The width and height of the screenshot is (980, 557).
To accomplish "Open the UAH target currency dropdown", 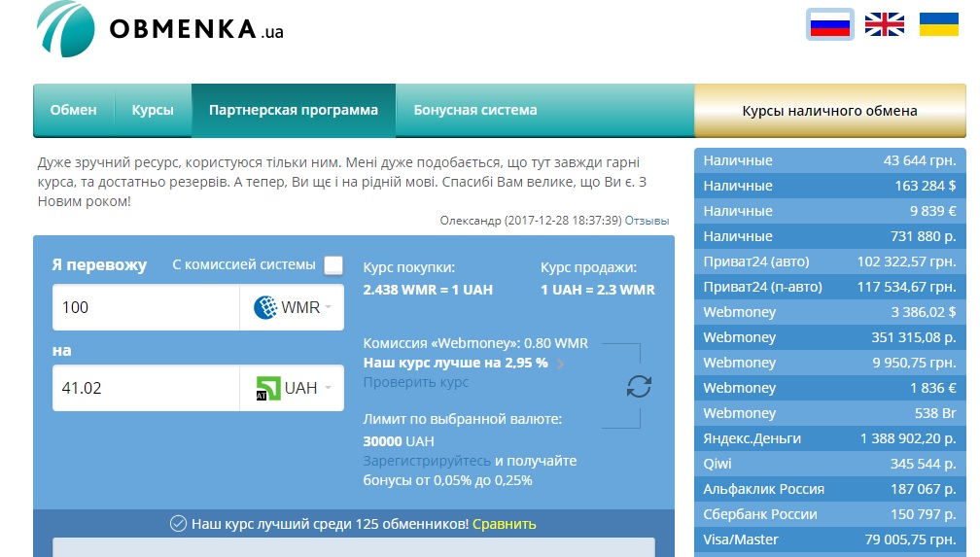I will [292, 388].
